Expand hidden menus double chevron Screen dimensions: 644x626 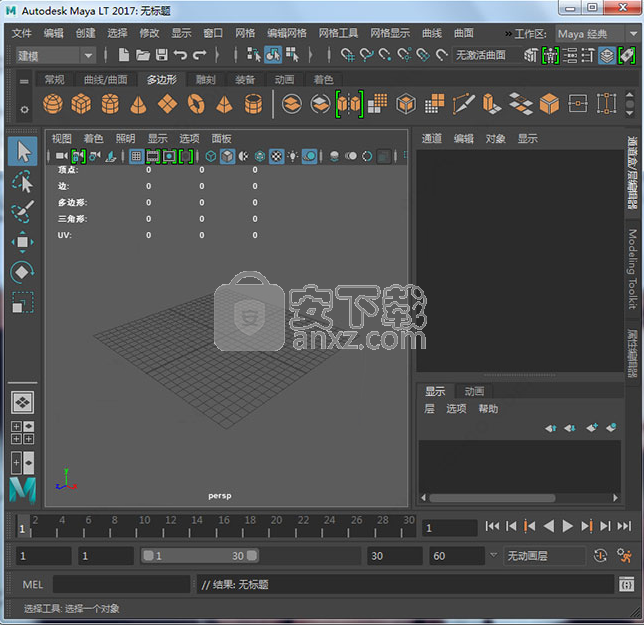[x=508, y=33]
